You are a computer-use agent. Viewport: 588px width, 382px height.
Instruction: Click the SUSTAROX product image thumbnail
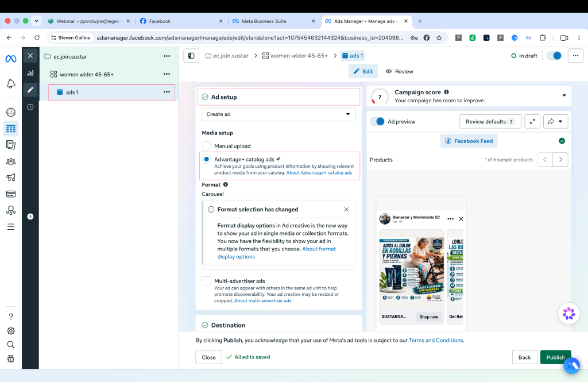(x=411, y=271)
